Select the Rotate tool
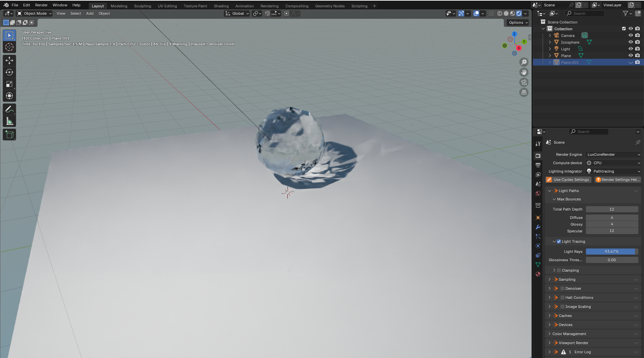This screenshot has width=644, height=358. 9,72
